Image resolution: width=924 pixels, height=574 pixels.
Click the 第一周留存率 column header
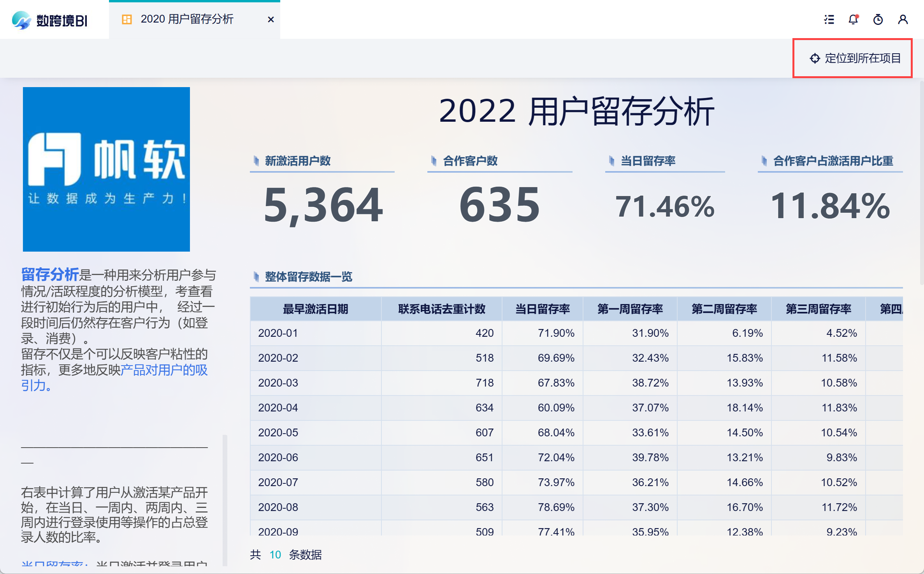630,309
